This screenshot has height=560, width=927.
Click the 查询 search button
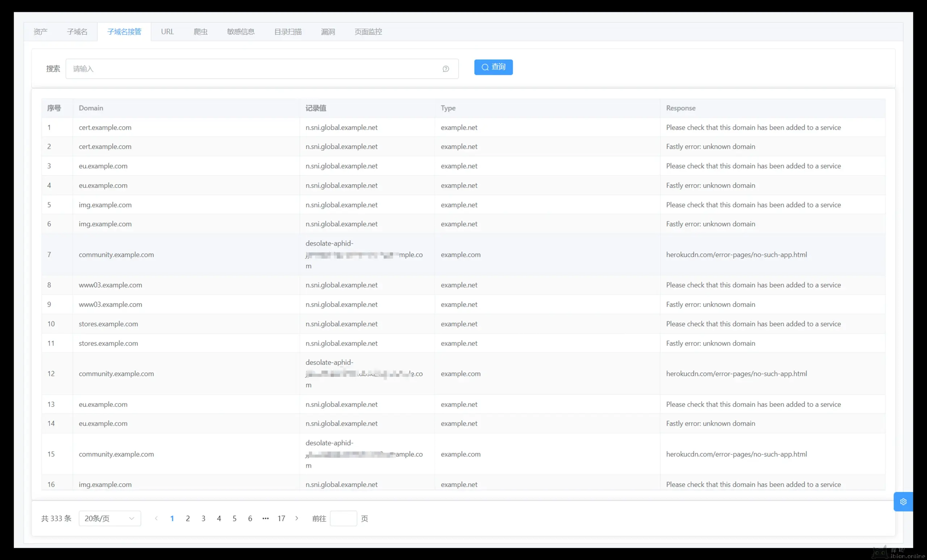click(x=493, y=67)
